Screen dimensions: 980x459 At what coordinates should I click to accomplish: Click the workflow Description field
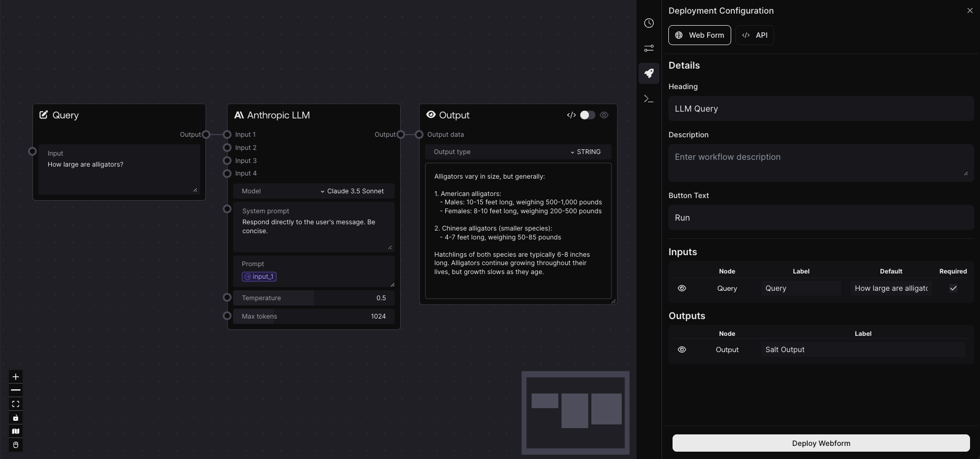[821, 163]
